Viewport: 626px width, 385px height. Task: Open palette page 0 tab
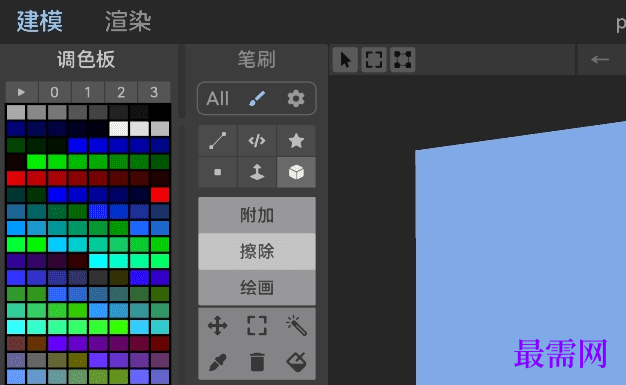pyautogui.click(x=55, y=92)
